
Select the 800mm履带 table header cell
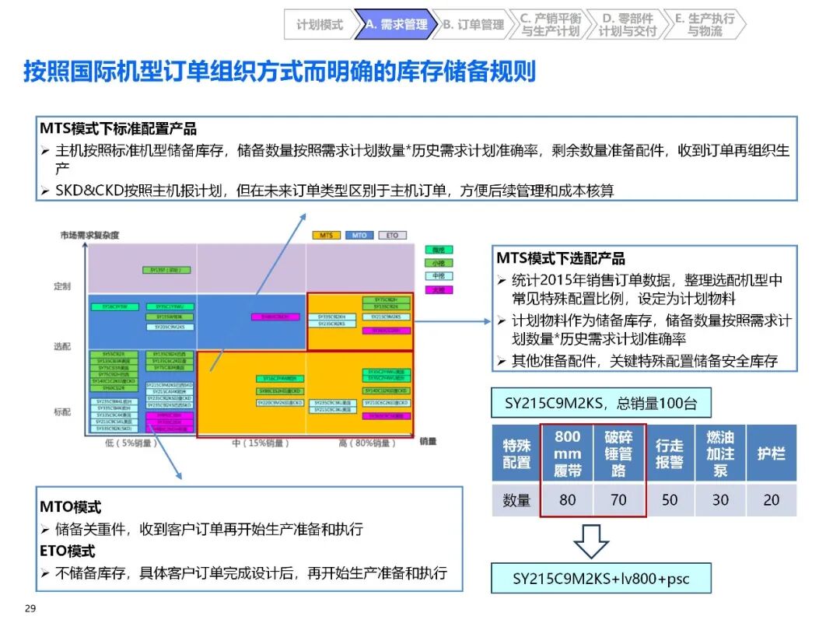point(567,453)
